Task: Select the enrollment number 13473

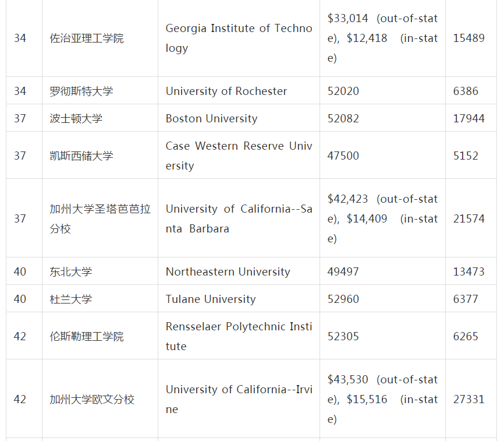Action: click(x=468, y=272)
